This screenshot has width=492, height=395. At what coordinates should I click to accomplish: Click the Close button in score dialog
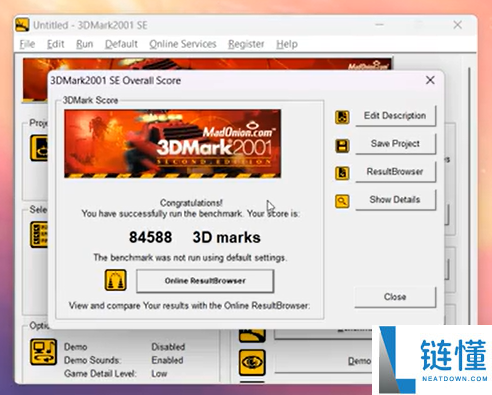tap(395, 297)
